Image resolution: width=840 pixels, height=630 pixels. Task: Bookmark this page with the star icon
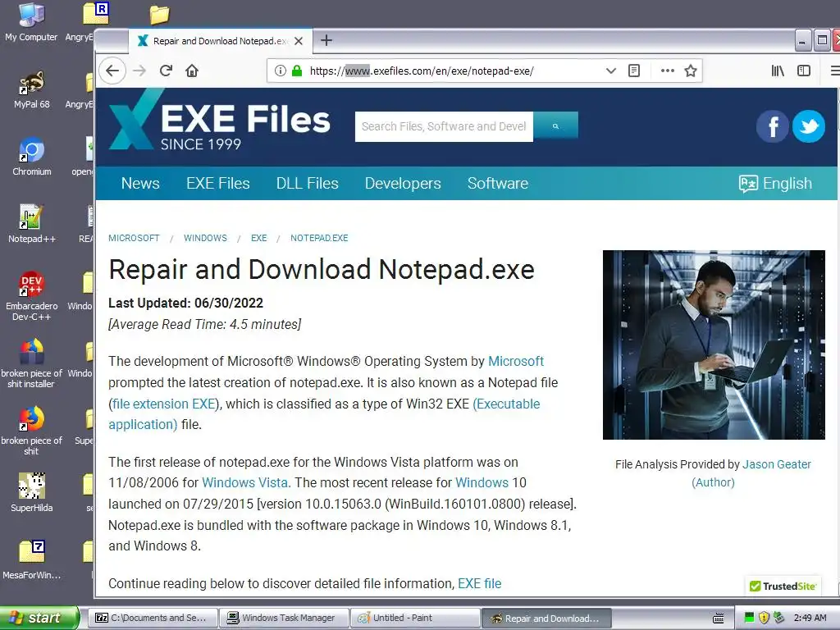click(x=691, y=71)
